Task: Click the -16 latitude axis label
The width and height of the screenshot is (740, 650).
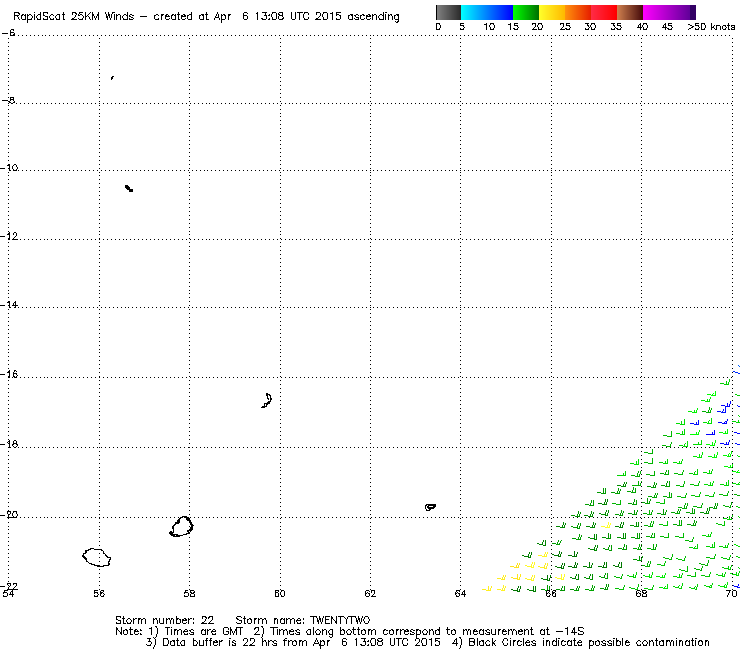Action: click(x=9, y=374)
